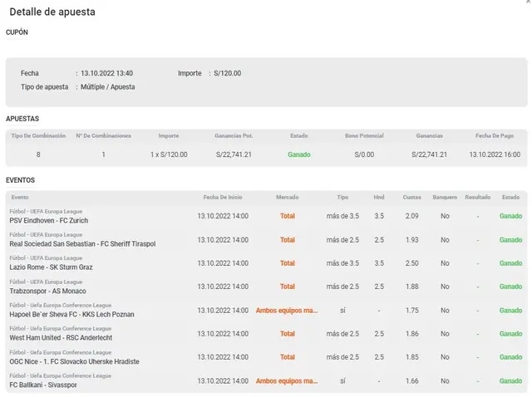
Task: Click the Cuotas column header
Action: pos(411,197)
